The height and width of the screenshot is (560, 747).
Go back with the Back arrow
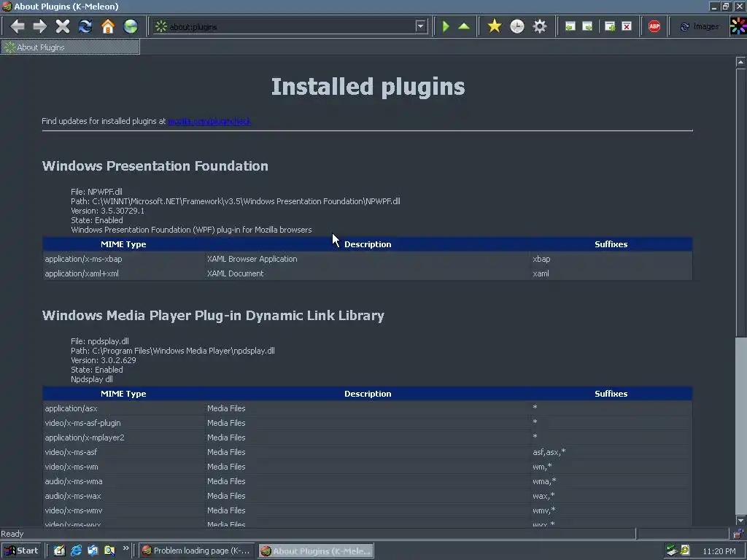(x=18, y=26)
